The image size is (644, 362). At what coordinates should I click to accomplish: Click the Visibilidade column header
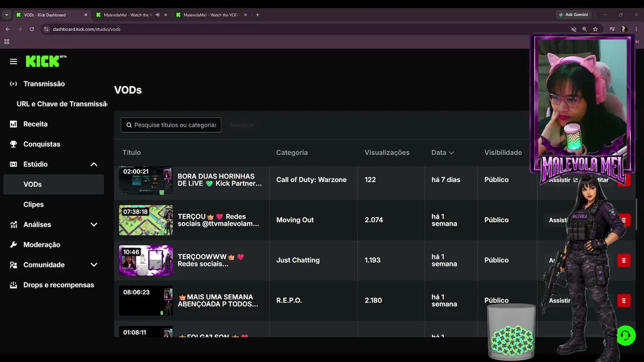tap(503, 153)
